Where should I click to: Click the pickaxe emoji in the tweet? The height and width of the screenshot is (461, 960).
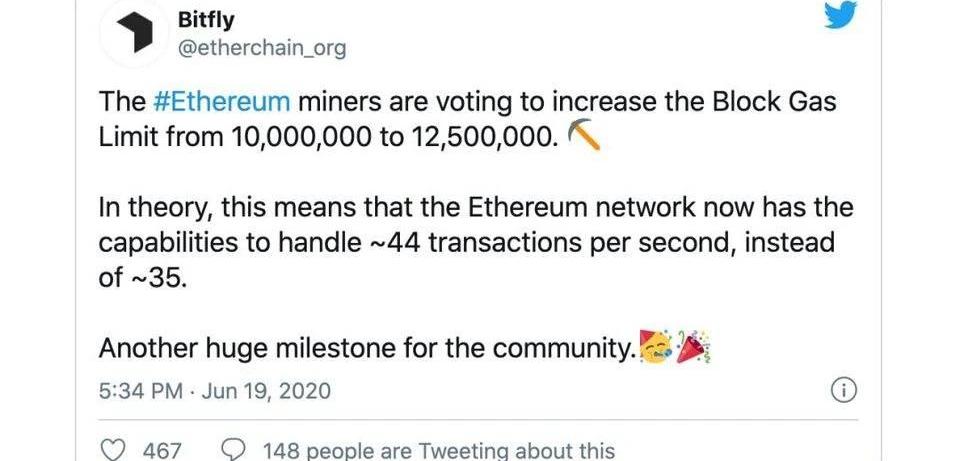[x=582, y=136]
